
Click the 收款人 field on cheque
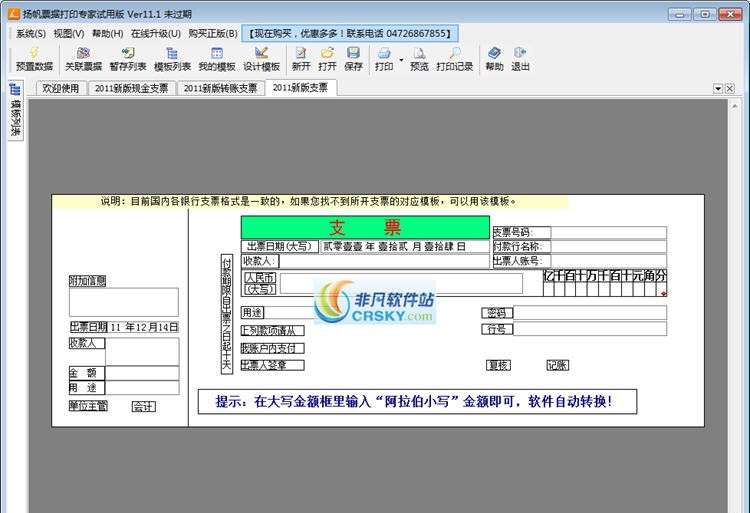click(384, 261)
